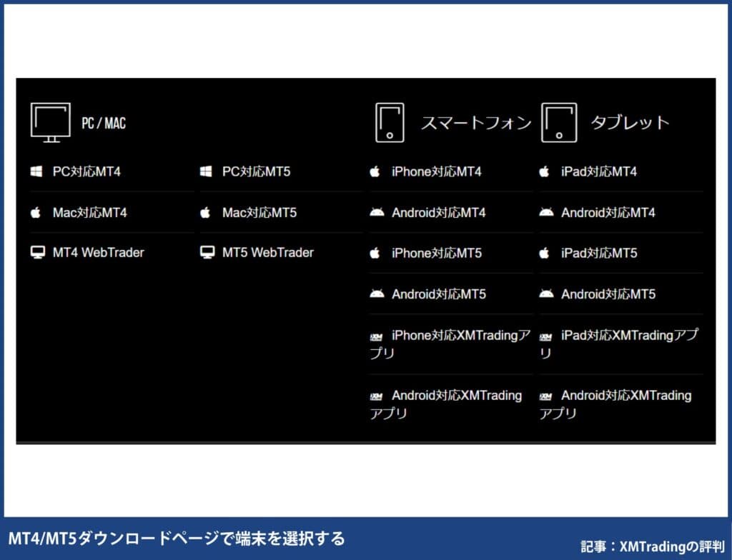The image size is (732, 560).
Task: Click the PC/MAC monitor icon
Action: pos(51,122)
